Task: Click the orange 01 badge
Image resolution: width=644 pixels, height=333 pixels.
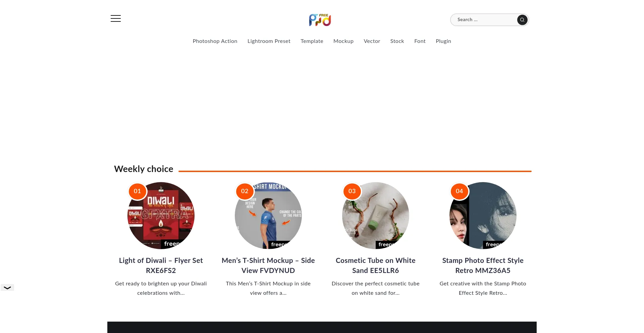Action: (x=138, y=191)
